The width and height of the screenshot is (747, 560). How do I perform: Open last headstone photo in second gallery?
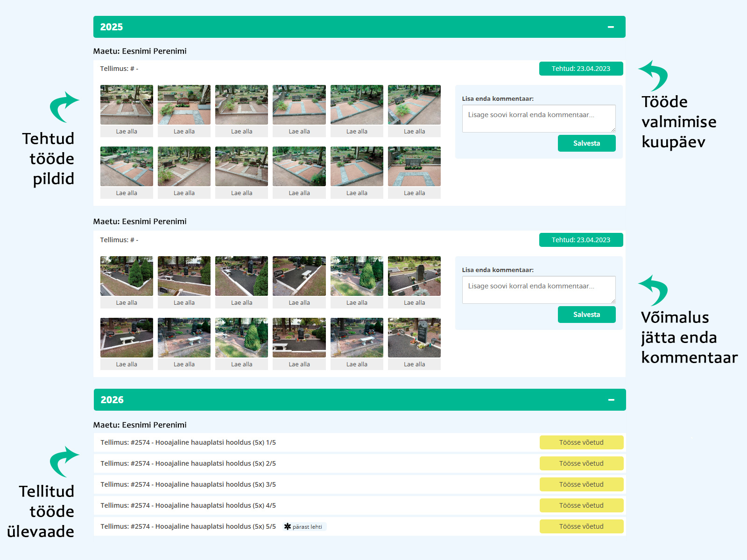coord(414,337)
